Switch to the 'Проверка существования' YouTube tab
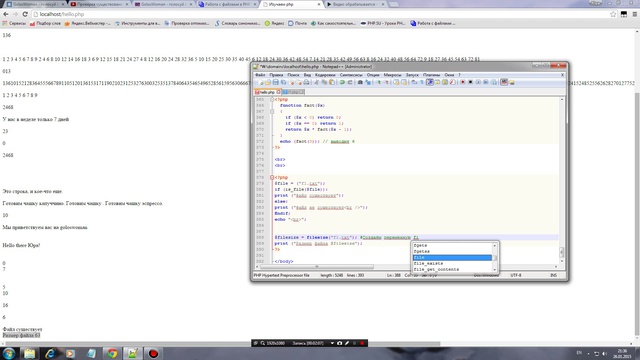The width and height of the screenshot is (640, 360). coord(100,4)
